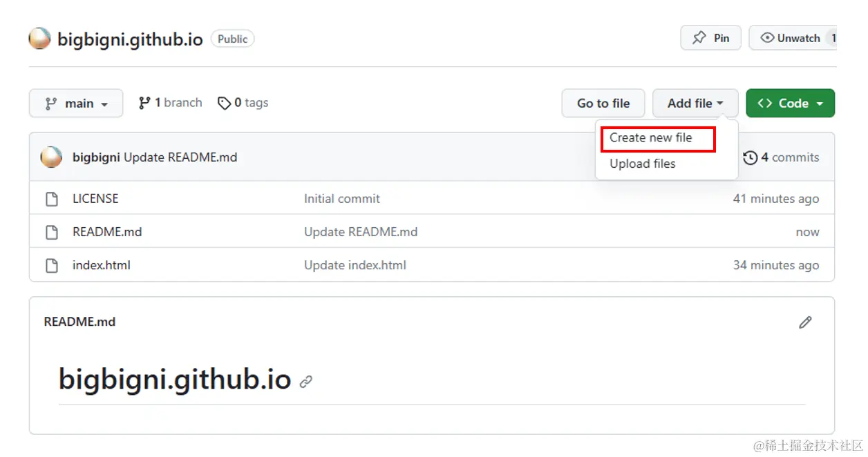Toggle the Add file dropdown button

pos(695,104)
